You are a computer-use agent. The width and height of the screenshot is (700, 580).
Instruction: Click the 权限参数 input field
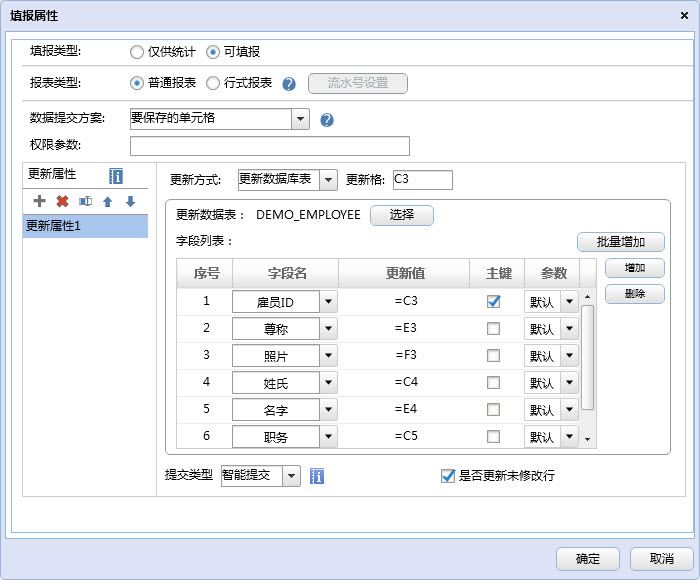tap(270, 146)
